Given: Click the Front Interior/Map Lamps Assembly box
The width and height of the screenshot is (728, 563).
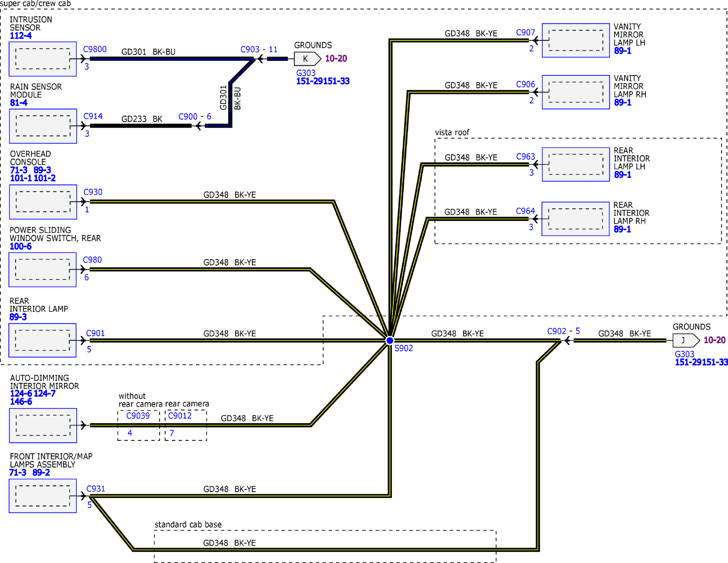Looking at the screenshot, I should pyautogui.click(x=43, y=496).
